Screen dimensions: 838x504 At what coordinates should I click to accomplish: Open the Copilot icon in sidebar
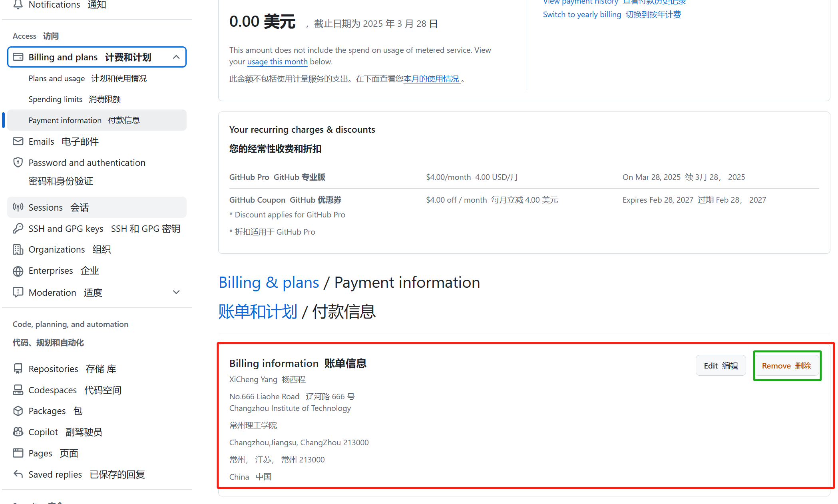[18, 432]
